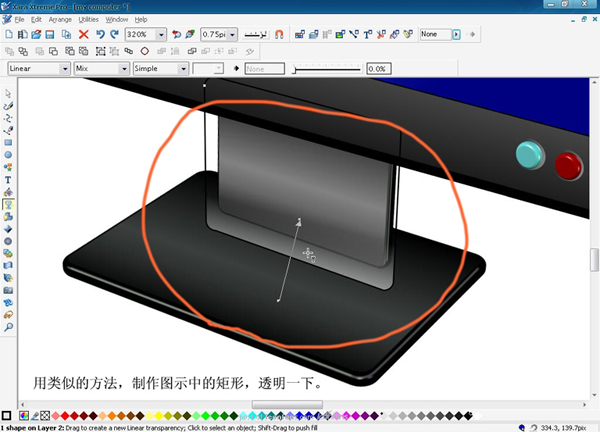Delete selection with red X

pos(83,34)
